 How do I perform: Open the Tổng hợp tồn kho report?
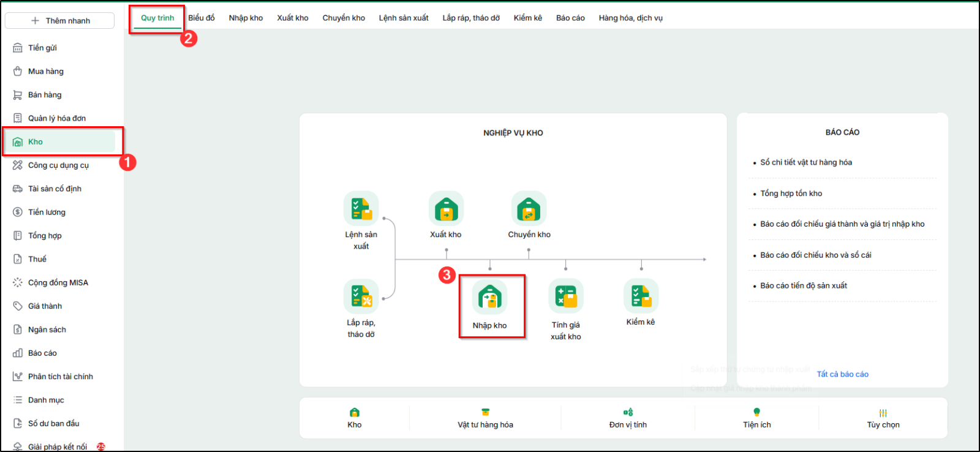coord(791,194)
